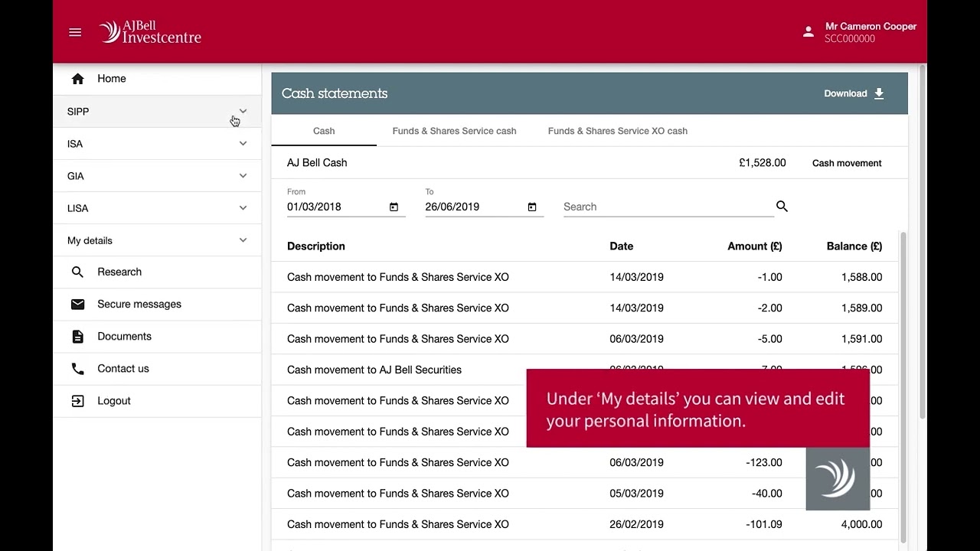Screen dimensions: 980x551
Task: Click the 26/02/2019 date cell
Action: click(x=636, y=524)
